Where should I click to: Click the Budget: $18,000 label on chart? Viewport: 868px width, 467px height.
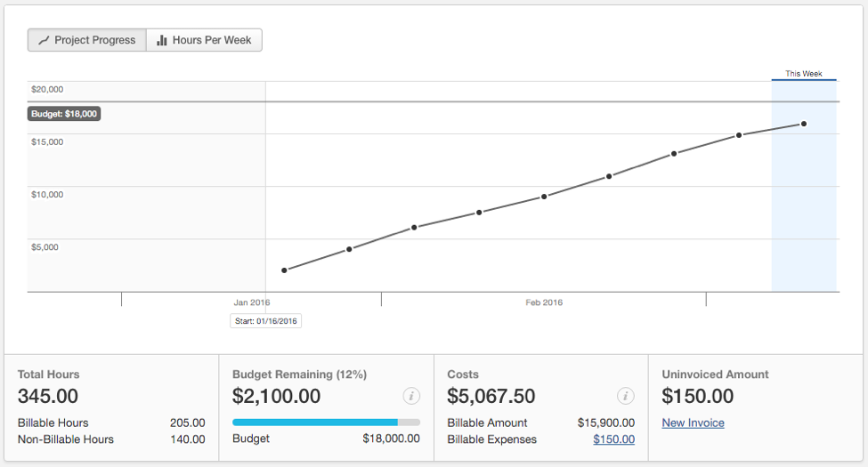click(x=64, y=114)
